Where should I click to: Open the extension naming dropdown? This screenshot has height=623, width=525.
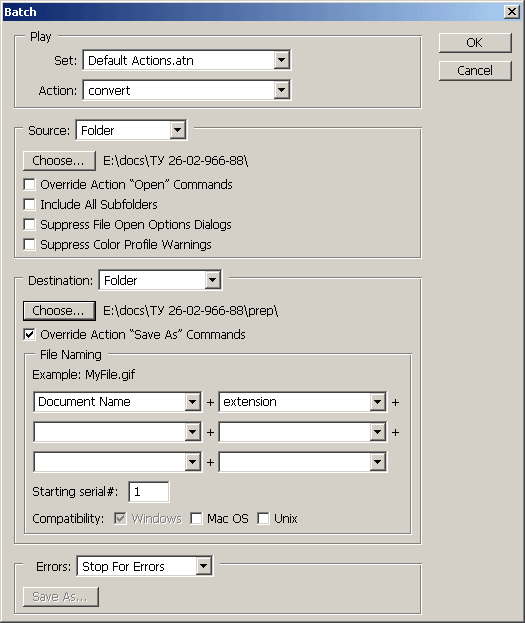(303, 402)
